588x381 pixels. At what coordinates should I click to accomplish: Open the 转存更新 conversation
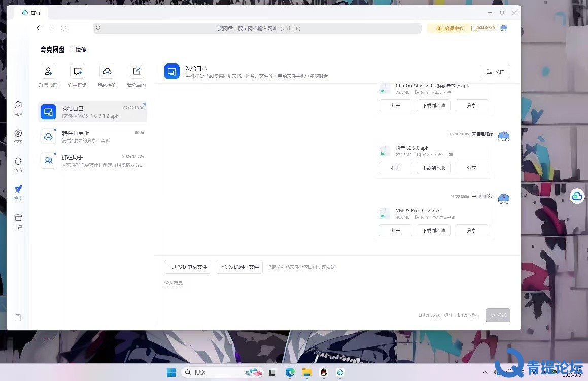point(92,136)
